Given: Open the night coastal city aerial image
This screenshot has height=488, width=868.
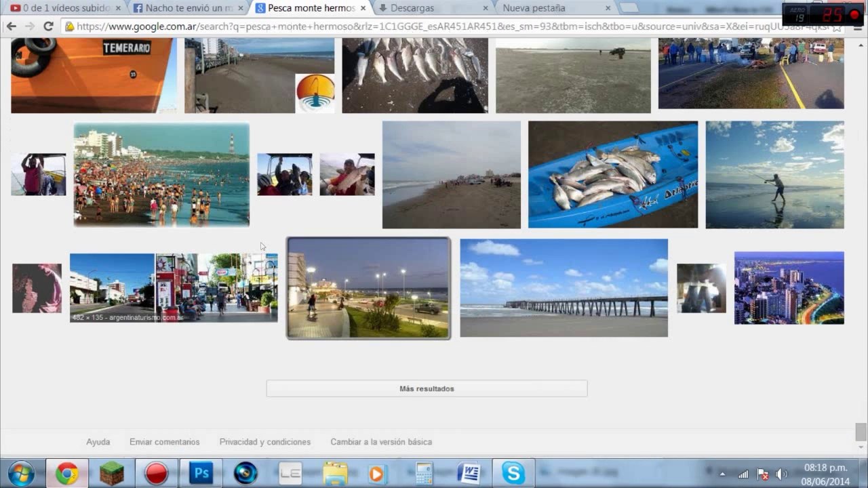Looking at the screenshot, I should 789,288.
